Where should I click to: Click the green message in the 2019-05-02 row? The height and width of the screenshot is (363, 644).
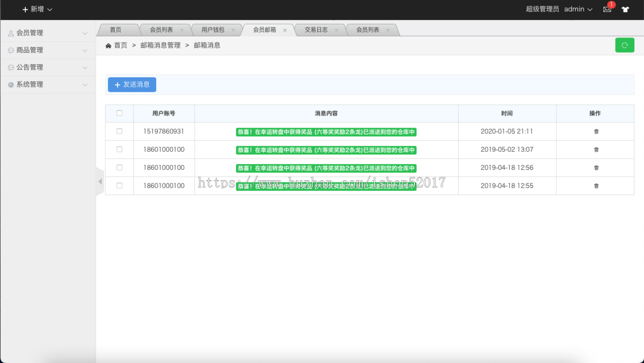pos(326,150)
